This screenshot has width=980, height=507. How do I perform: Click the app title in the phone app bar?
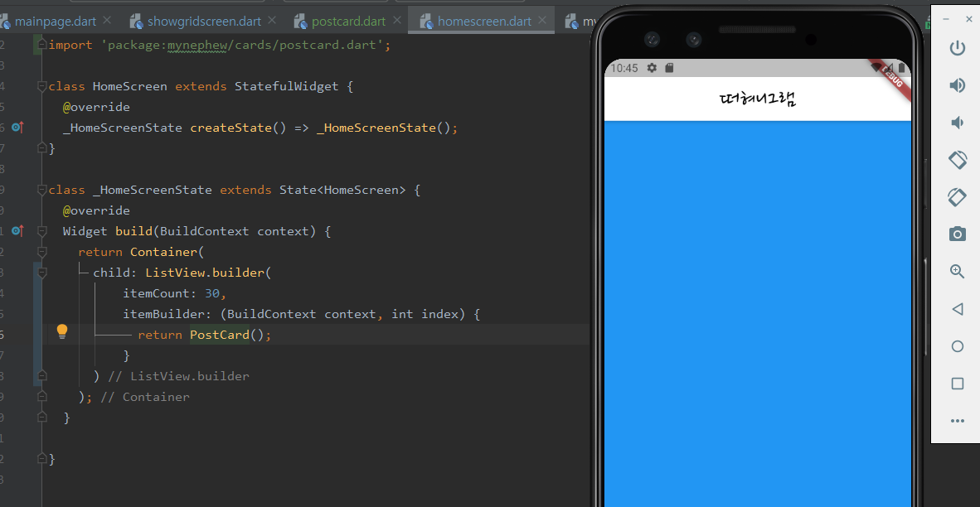(758, 99)
